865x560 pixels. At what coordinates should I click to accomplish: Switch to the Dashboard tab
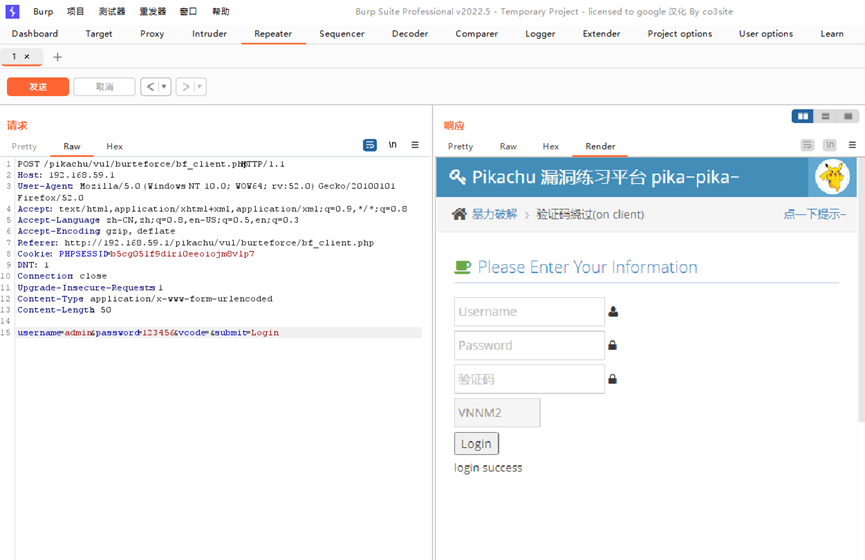pyautogui.click(x=35, y=34)
